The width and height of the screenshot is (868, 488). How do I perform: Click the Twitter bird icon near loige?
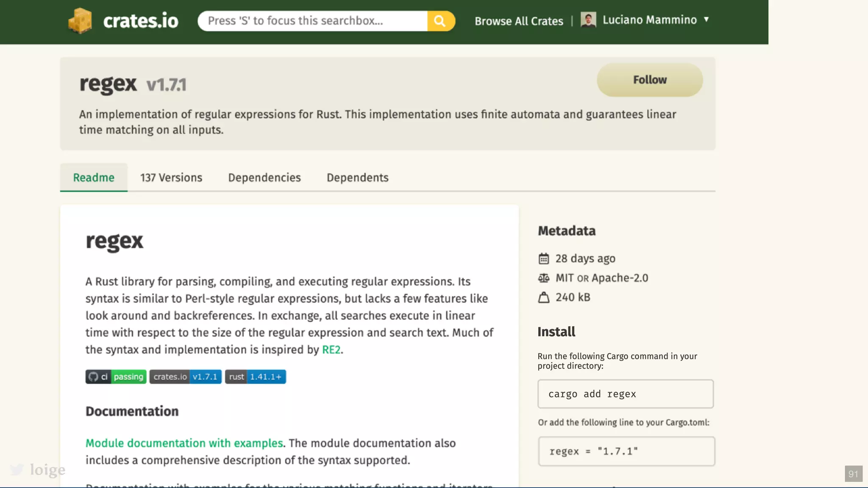[17, 469]
